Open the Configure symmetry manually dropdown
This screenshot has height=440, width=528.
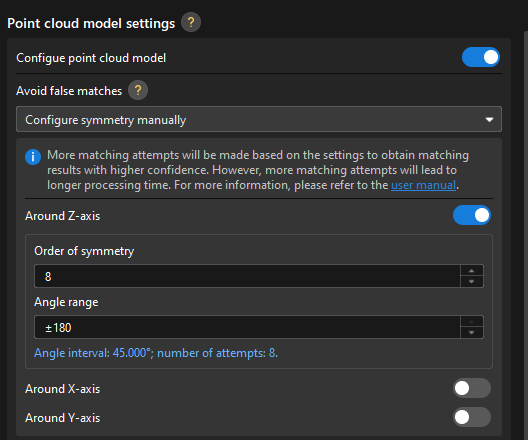259,120
